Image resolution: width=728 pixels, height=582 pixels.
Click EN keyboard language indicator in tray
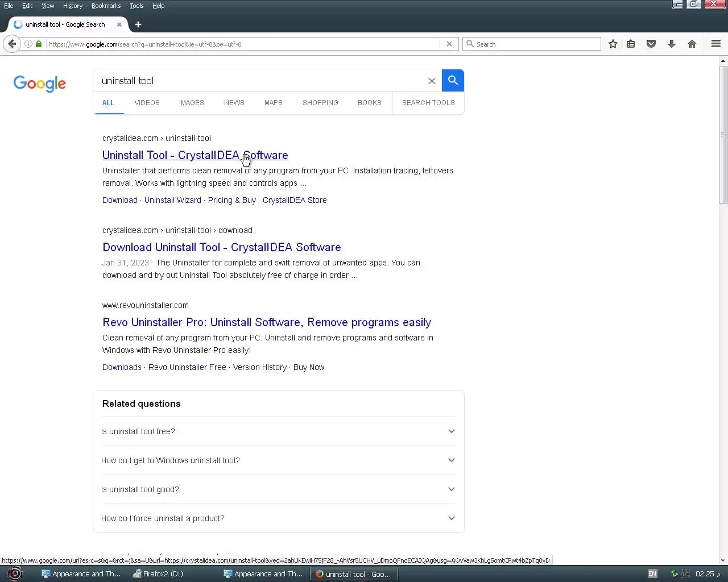pyautogui.click(x=652, y=573)
